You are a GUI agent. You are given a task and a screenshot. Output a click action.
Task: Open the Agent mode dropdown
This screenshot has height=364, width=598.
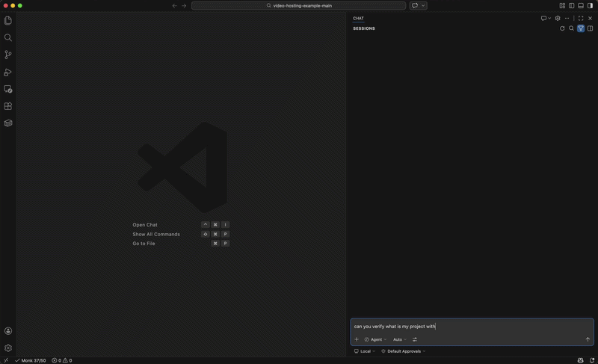375,339
